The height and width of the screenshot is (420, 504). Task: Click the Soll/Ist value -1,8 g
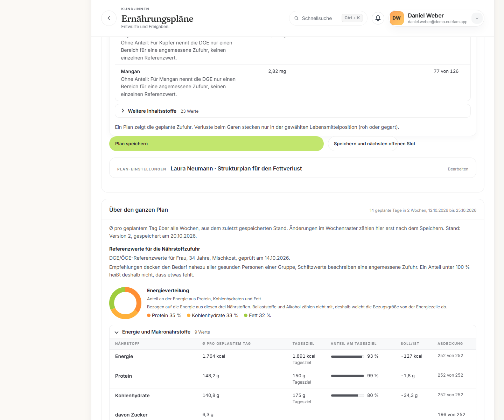click(408, 376)
